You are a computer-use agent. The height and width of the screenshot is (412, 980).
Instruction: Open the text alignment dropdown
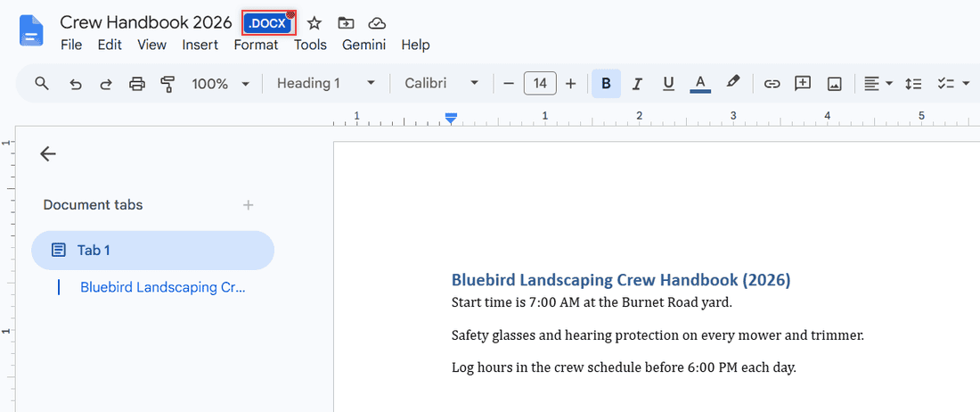click(878, 84)
